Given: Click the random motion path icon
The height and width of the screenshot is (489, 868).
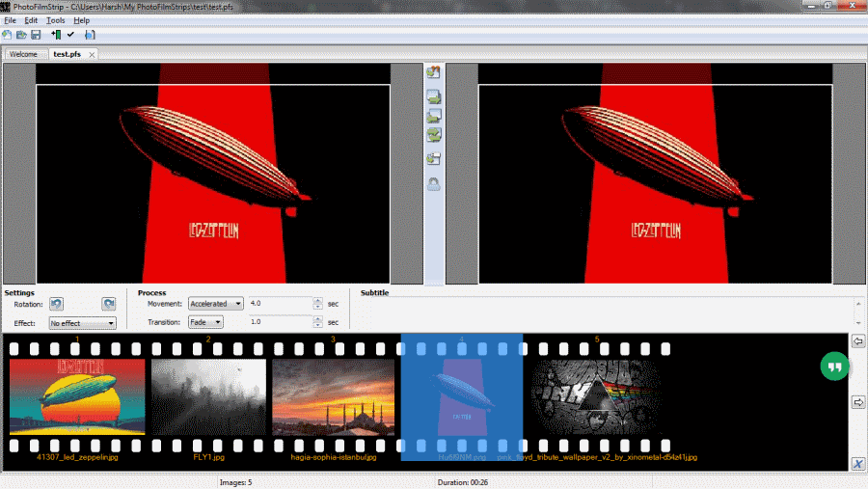Looking at the screenshot, I should pyautogui.click(x=433, y=72).
